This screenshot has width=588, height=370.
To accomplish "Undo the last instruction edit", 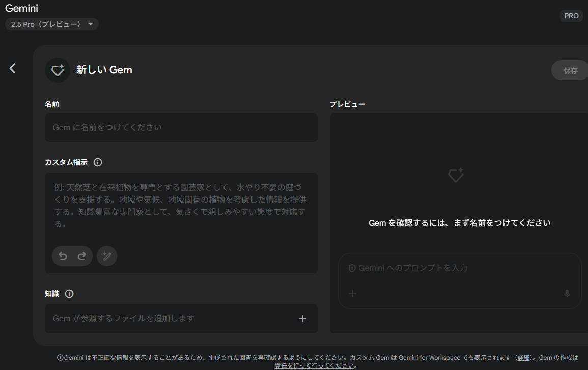I will [x=63, y=256].
